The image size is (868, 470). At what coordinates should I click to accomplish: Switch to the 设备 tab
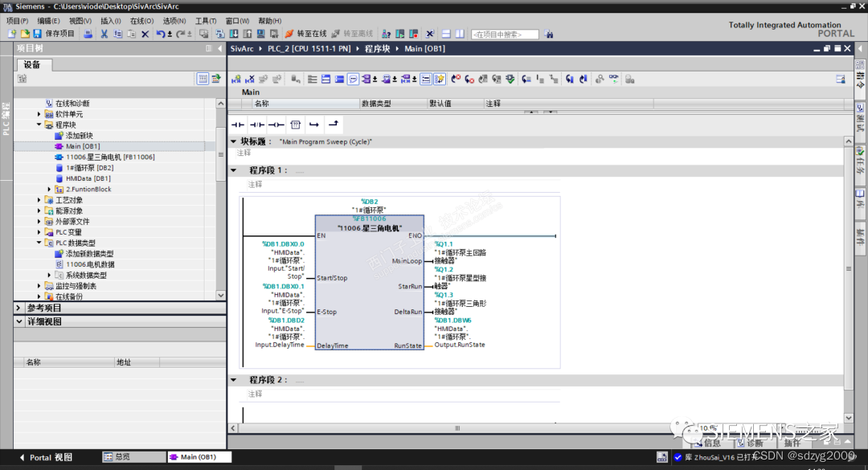(33, 65)
